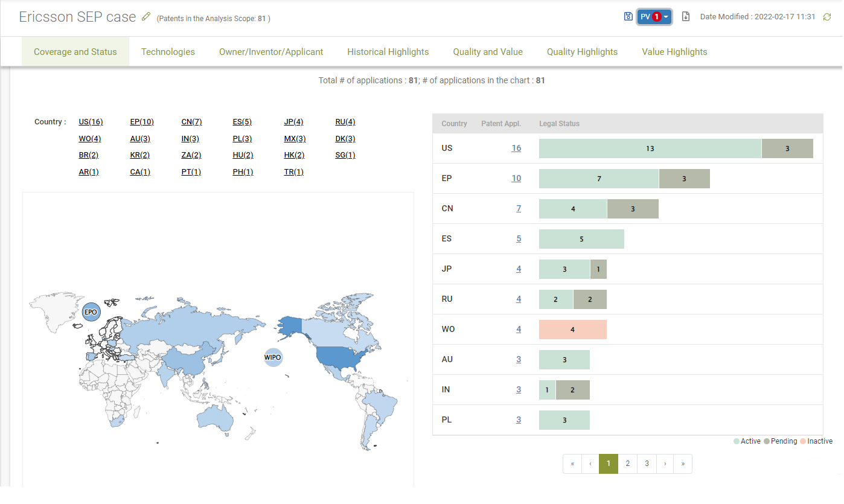Open the PV dropdown button
This screenshot has width=844, height=504.
click(654, 17)
